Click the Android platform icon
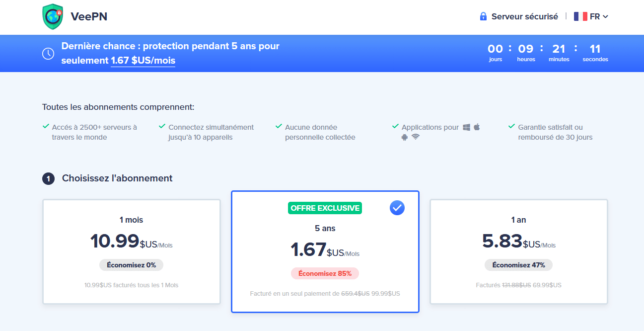The height and width of the screenshot is (331, 644). click(x=405, y=137)
